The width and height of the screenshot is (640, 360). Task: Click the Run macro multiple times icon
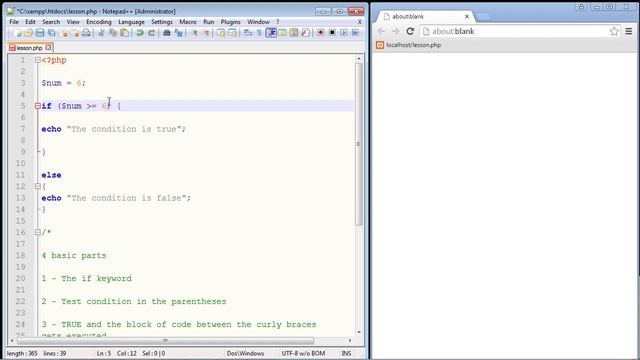point(355,33)
